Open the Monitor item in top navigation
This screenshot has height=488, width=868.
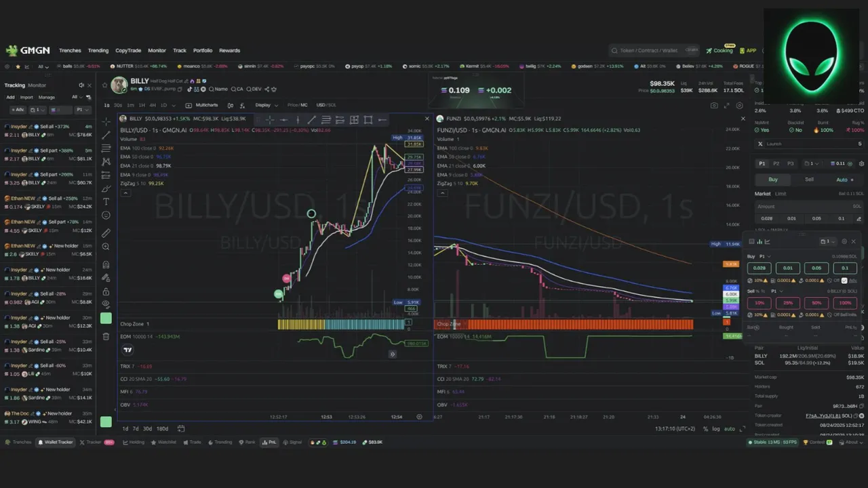click(157, 50)
